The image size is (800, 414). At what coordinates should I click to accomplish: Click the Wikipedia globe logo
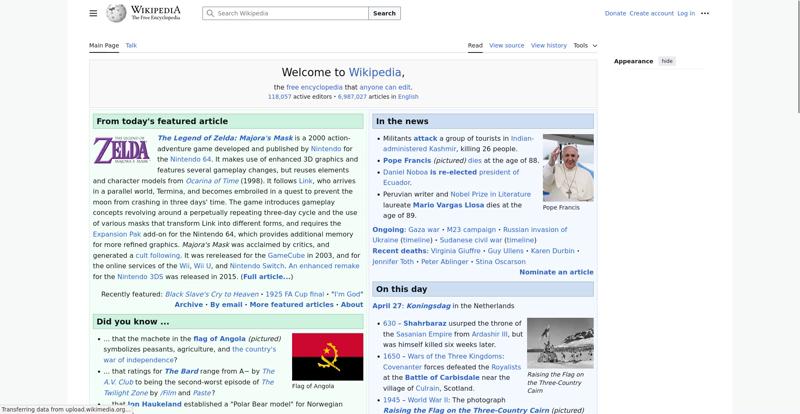[x=116, y=13]
